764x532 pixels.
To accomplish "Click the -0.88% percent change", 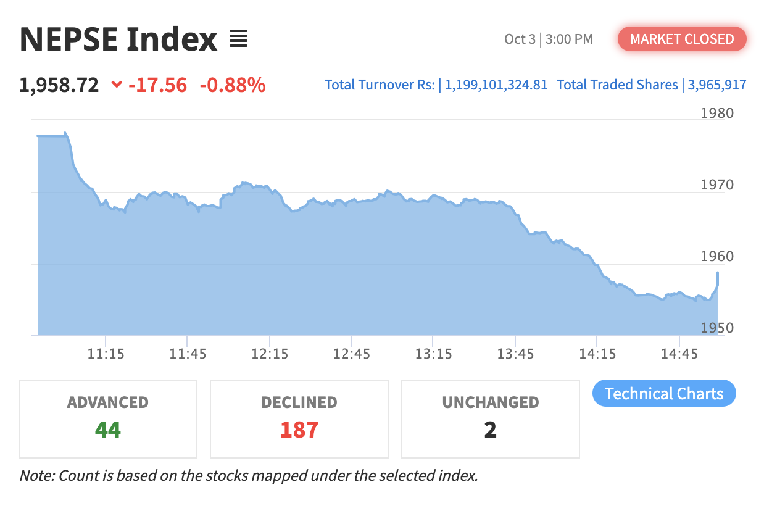I will point(233,85).
